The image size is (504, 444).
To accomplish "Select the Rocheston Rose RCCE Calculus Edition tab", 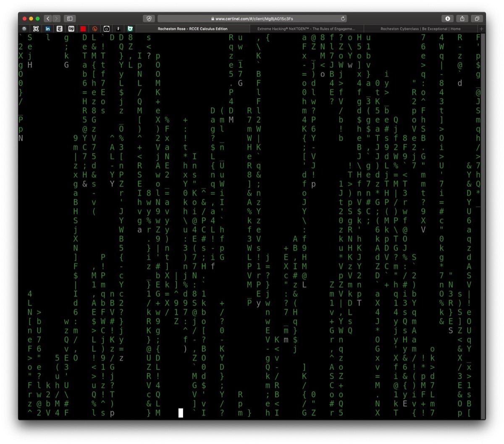I will (x=193, y=29).
